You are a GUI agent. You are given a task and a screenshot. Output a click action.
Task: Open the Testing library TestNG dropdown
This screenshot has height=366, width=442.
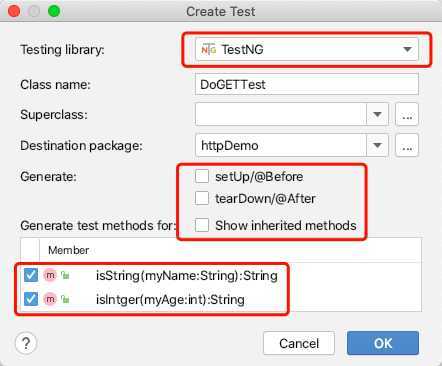307,49
